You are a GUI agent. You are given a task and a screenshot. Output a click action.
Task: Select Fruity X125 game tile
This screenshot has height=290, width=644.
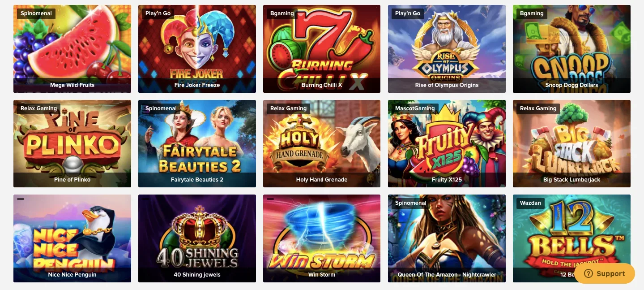point(447,143)
